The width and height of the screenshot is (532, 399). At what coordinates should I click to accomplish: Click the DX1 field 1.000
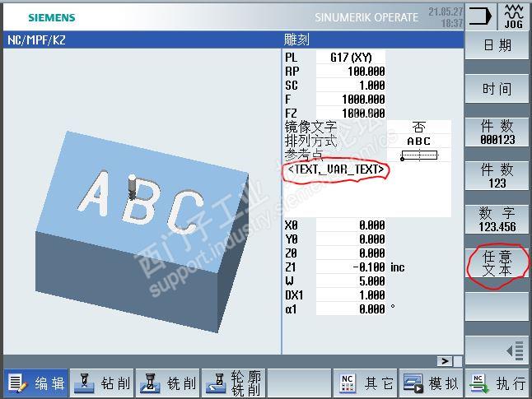click(351, 295)
